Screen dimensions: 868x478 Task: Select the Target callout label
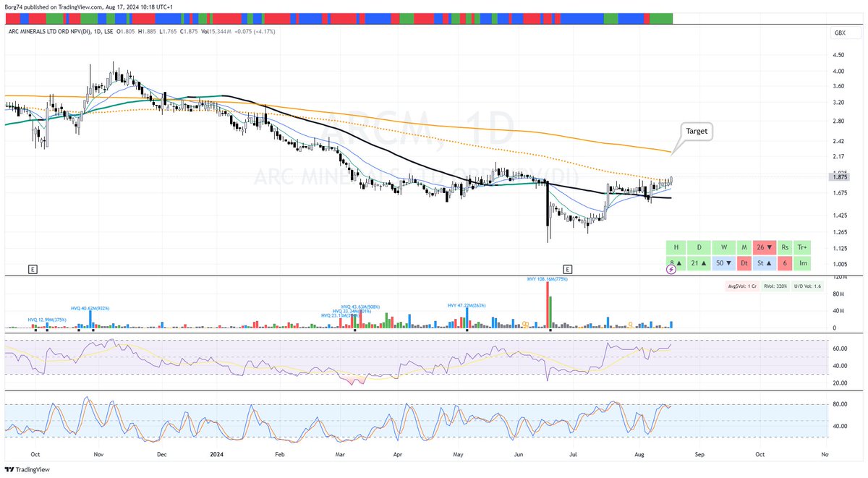coord(695,132)
